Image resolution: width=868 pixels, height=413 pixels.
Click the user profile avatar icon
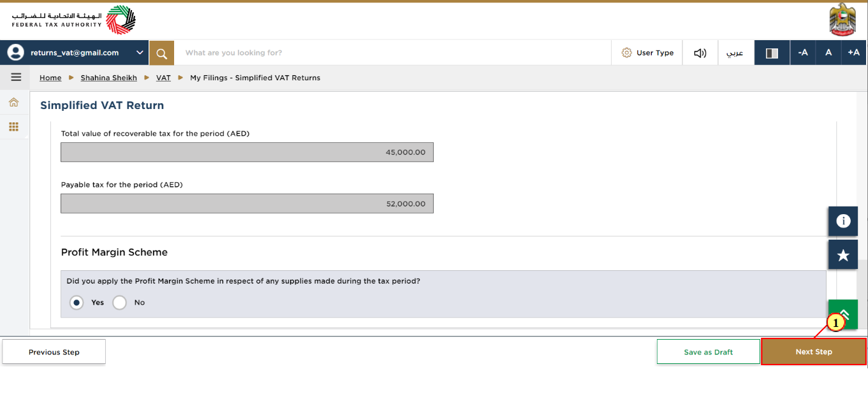tap(15, 53)
